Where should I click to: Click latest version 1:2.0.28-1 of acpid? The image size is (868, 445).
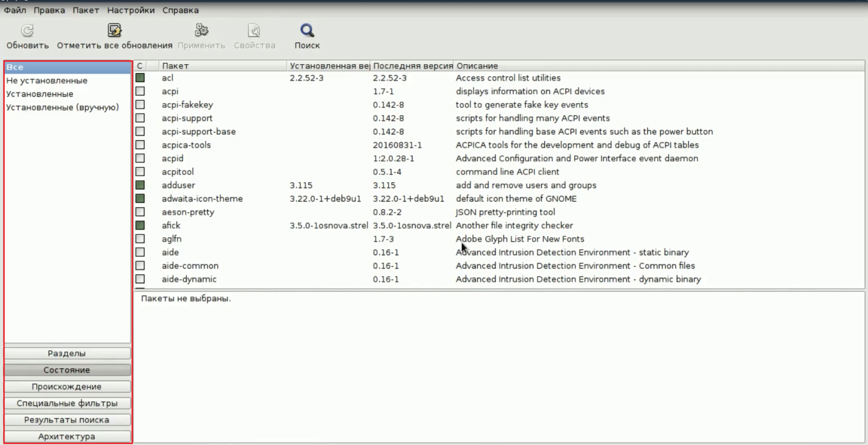coord(394,158)
